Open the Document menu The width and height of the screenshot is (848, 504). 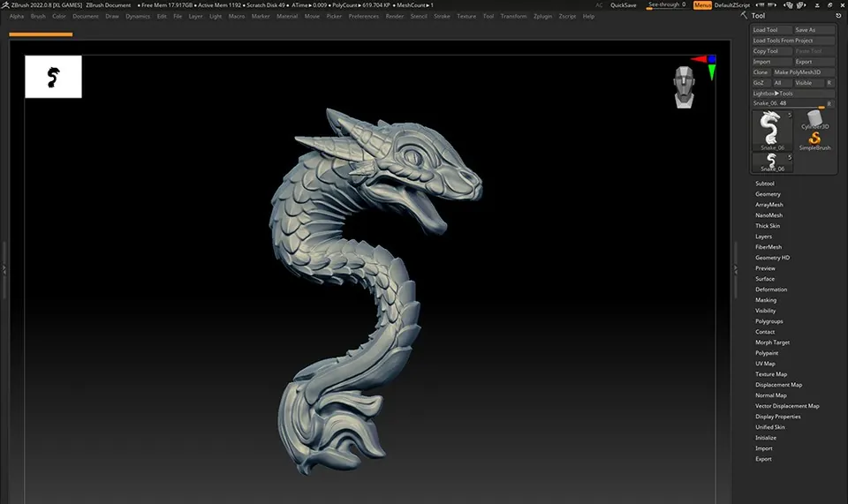coord(86,16)
